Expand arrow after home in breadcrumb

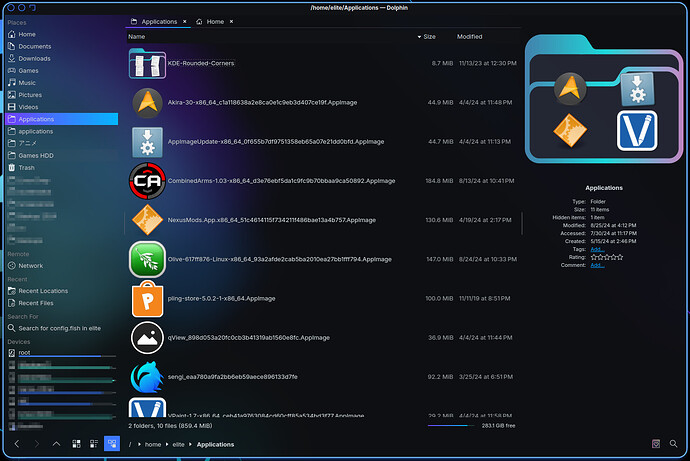(167, 444)
